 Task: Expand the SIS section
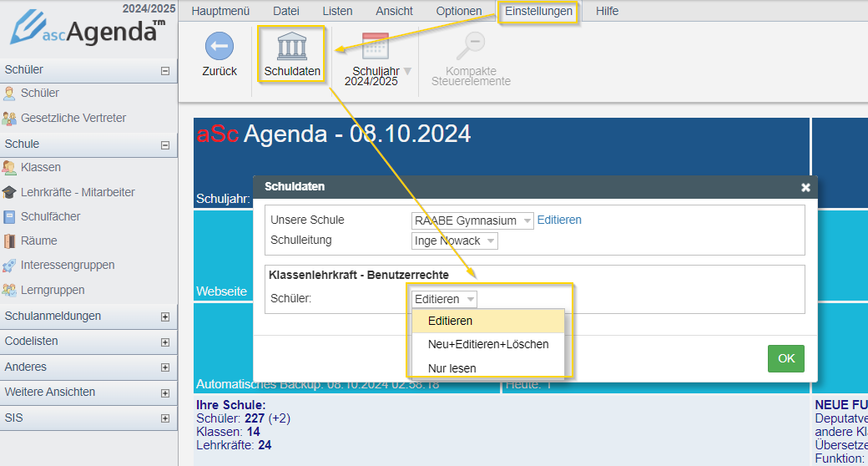[165, 419]
